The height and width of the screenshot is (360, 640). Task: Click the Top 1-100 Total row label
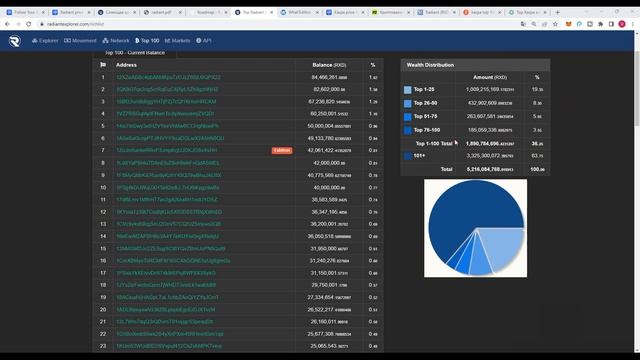click(434, 144)
